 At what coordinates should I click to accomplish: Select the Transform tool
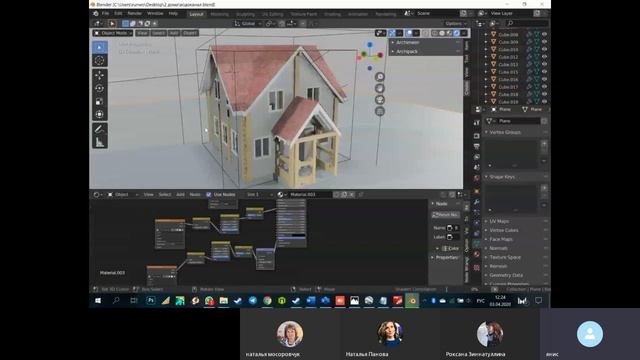tap(100, 114)
